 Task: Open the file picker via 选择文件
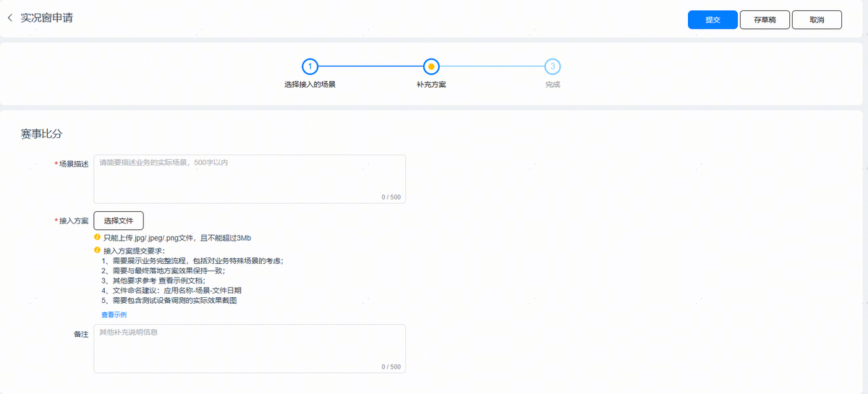119,220
